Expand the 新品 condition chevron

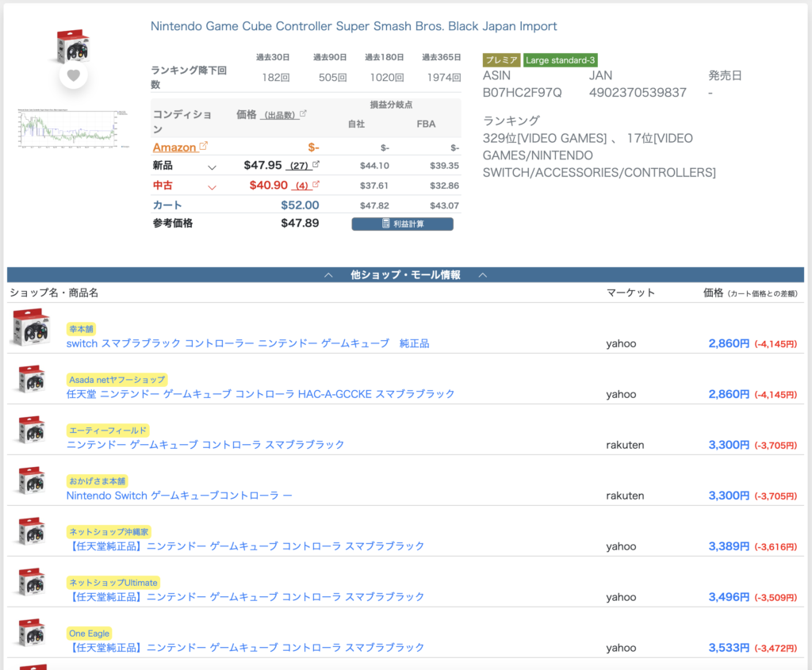(212, 167)
